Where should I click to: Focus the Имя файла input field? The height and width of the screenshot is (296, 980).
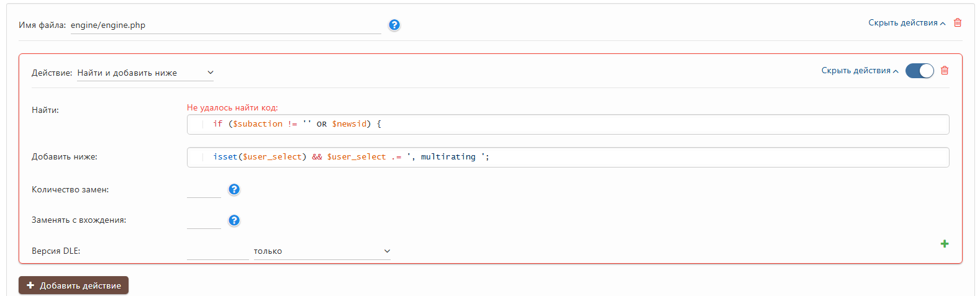coord(225,25)
